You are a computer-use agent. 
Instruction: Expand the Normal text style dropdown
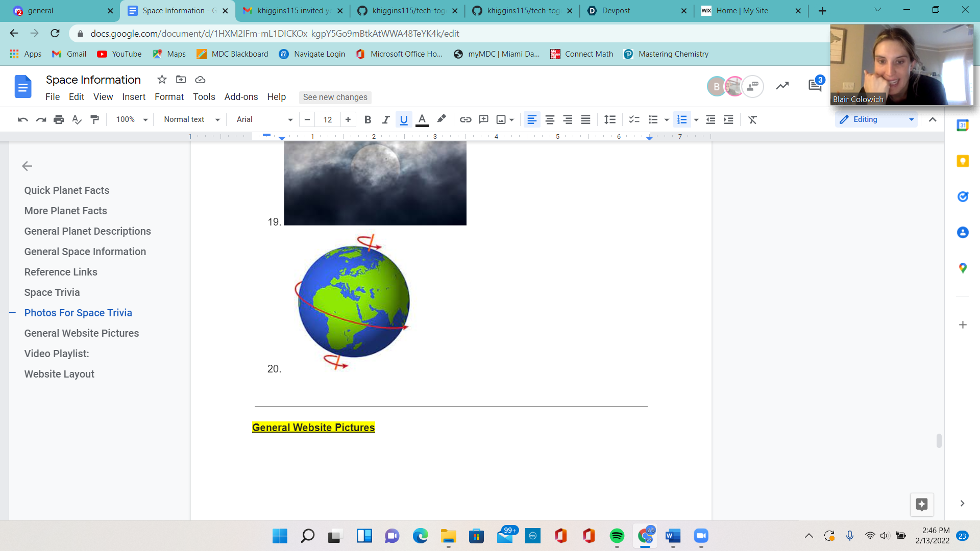[191, 119]
